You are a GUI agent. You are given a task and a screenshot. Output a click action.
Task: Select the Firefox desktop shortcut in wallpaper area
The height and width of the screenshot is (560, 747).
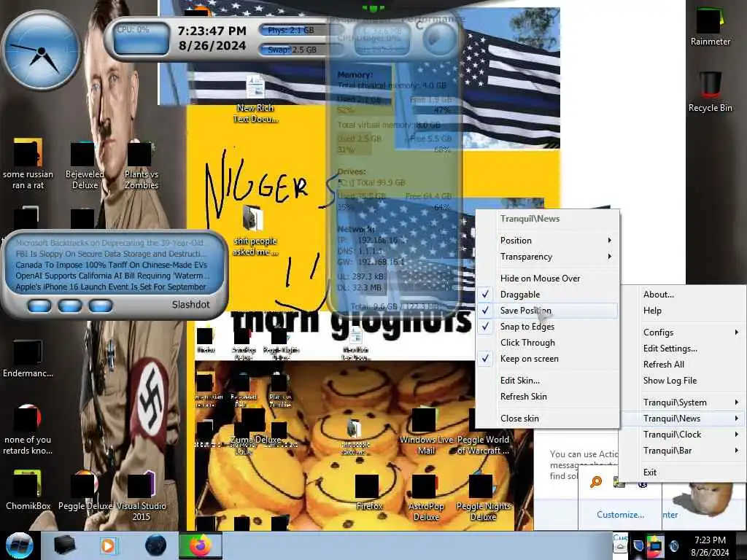[368, 492]
